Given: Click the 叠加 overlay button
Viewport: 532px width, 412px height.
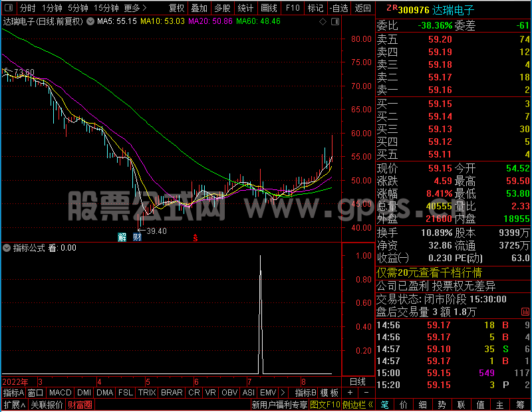Looking at the screenshot, I should (199, 8).
